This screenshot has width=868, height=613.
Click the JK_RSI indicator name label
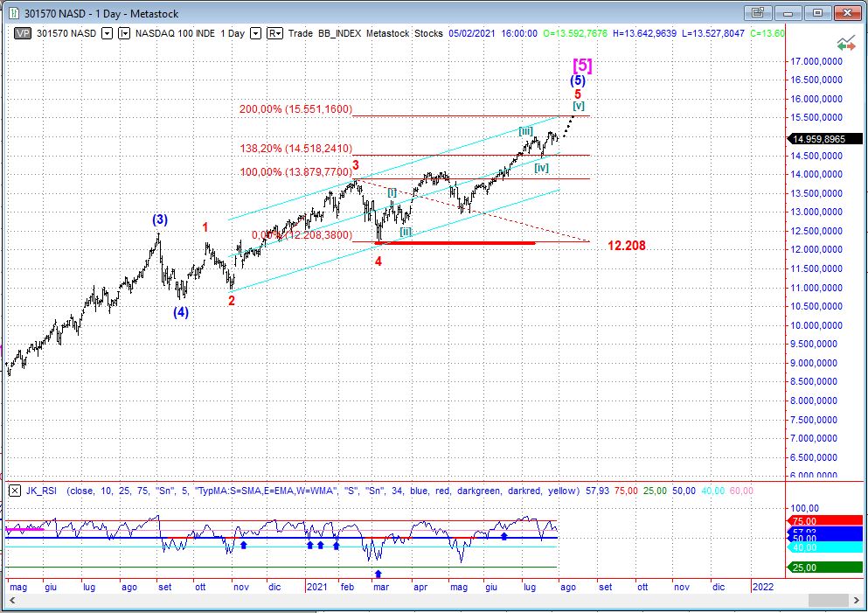click(41, 491)
